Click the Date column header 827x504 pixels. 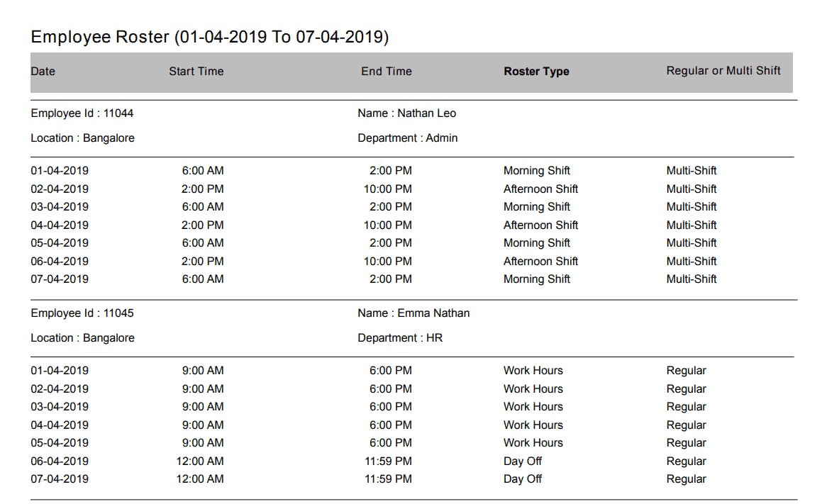(43, 72)
